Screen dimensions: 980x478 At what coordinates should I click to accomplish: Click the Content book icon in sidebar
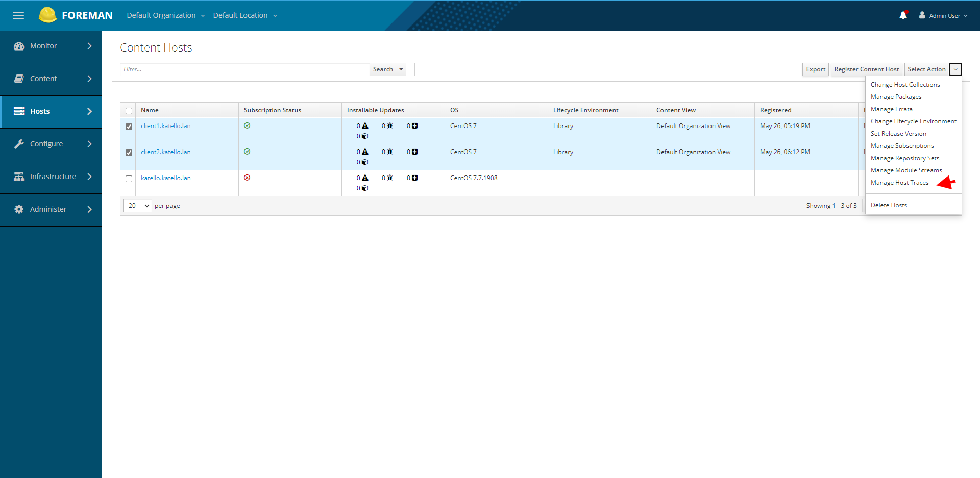point(19,79)
